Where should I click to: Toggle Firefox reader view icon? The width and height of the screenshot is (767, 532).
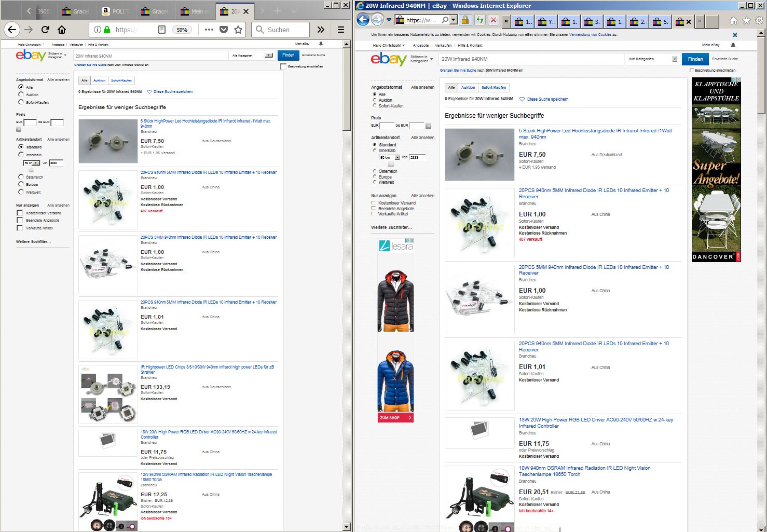(x=162, y=30)
